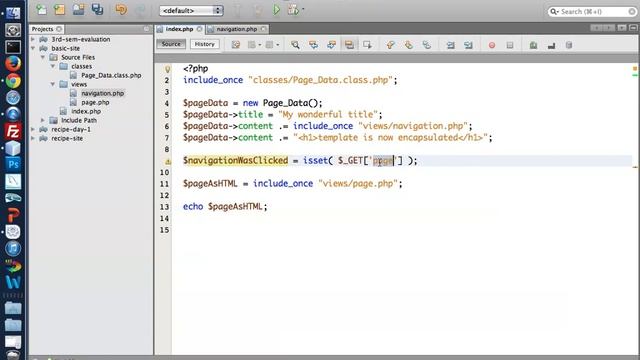The width and height of the screenshot is (640, 360).
Task: Expand the Include Path node
Action: pyautogui.click(x=43, y=120)
